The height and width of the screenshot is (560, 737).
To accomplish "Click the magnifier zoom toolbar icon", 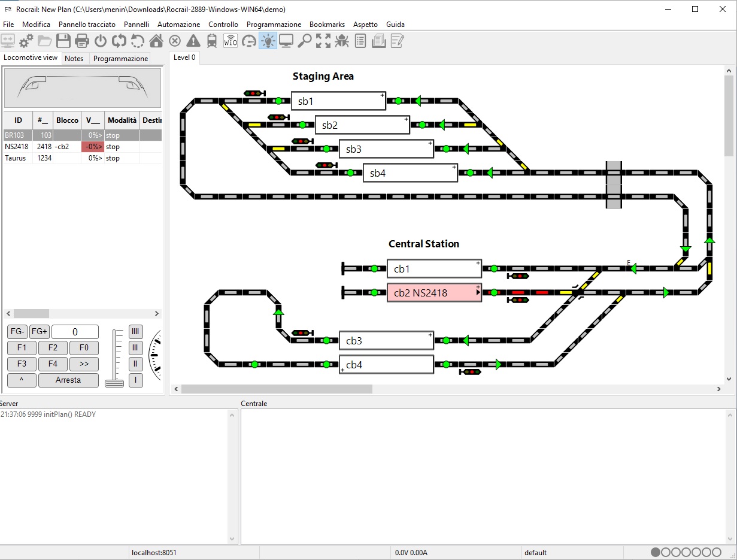I will pos(305,41).
